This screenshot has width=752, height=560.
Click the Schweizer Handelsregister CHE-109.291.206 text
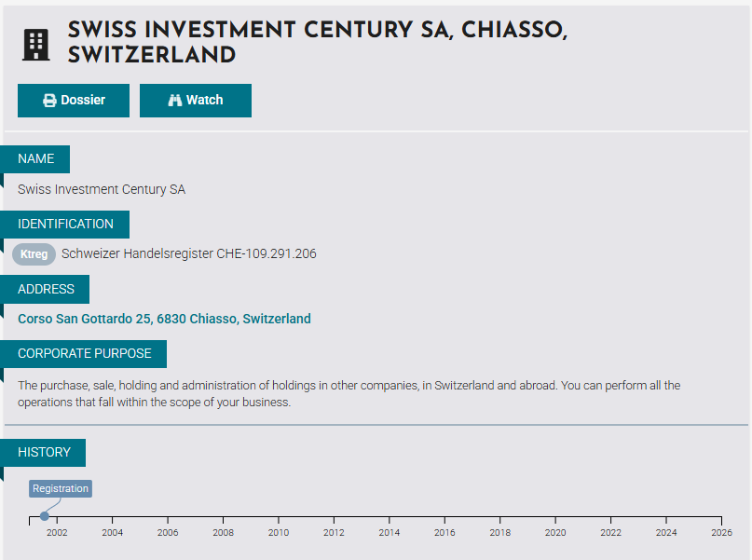[188, 253]
